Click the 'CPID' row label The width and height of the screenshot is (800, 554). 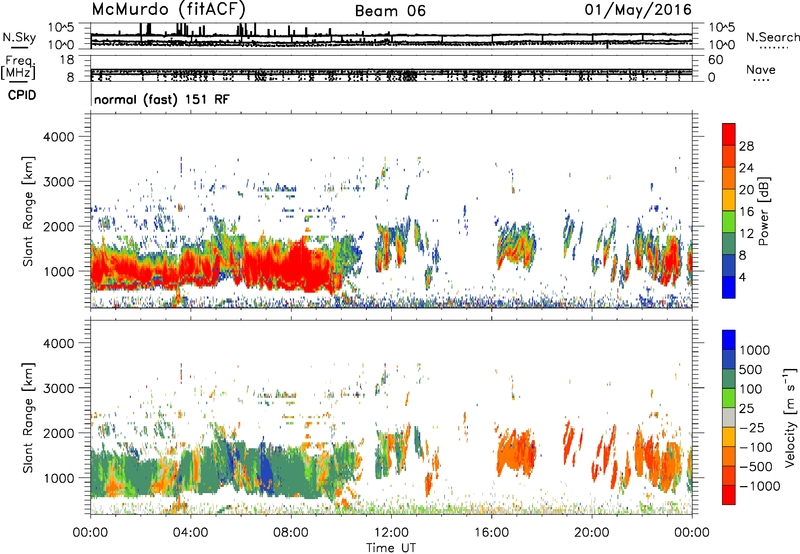point(22,95)
